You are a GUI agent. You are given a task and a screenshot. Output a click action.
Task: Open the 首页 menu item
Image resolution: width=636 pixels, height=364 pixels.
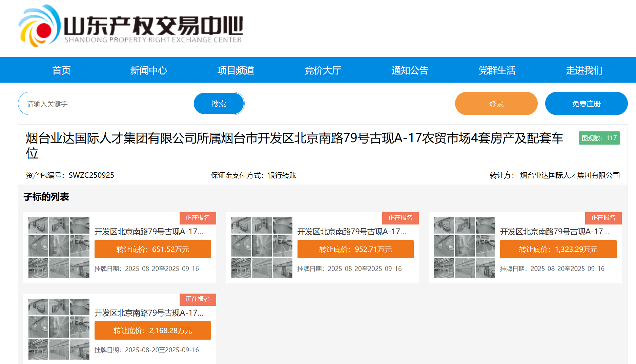[61, 70]
